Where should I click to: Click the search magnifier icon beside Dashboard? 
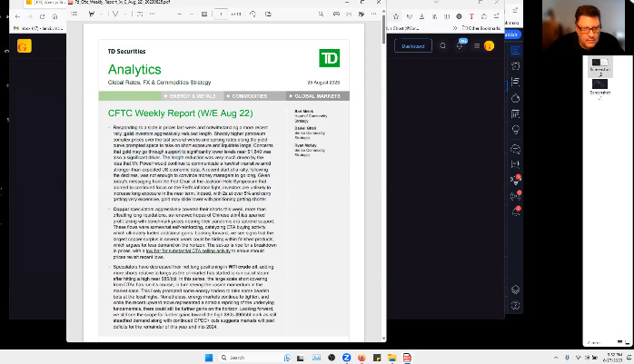[x=442, y=46]
